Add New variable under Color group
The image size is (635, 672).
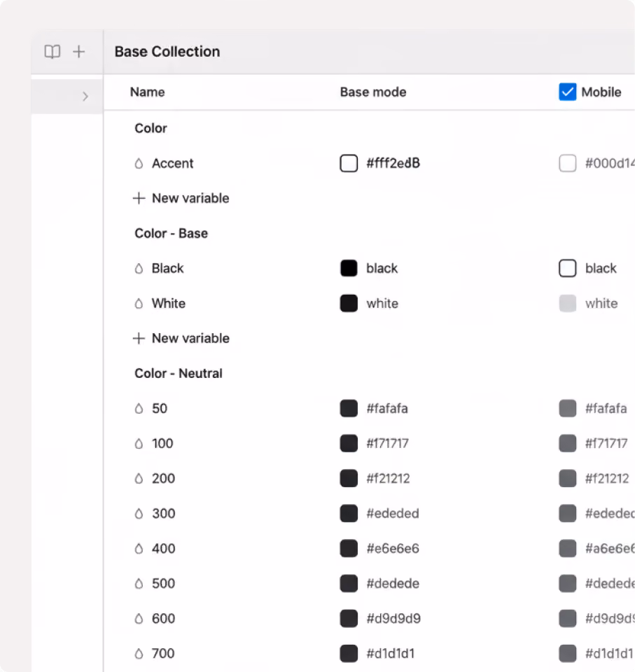coord(181,198)
